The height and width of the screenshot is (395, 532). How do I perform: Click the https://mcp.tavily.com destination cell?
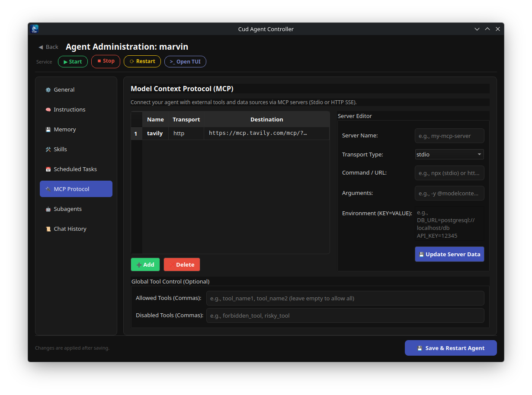click(266, 134)
